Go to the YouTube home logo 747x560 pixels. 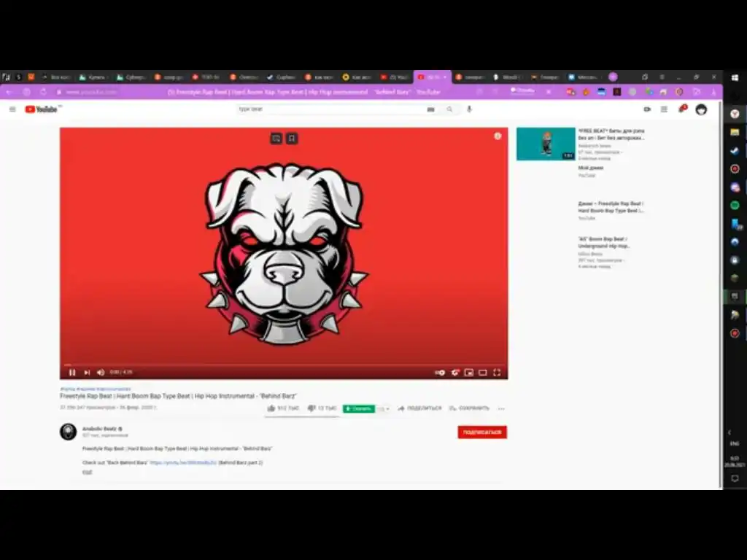point(42,109)
